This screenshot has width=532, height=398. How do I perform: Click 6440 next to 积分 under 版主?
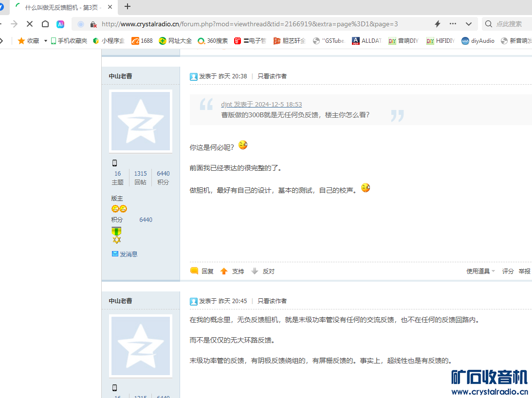click(146, 220)
